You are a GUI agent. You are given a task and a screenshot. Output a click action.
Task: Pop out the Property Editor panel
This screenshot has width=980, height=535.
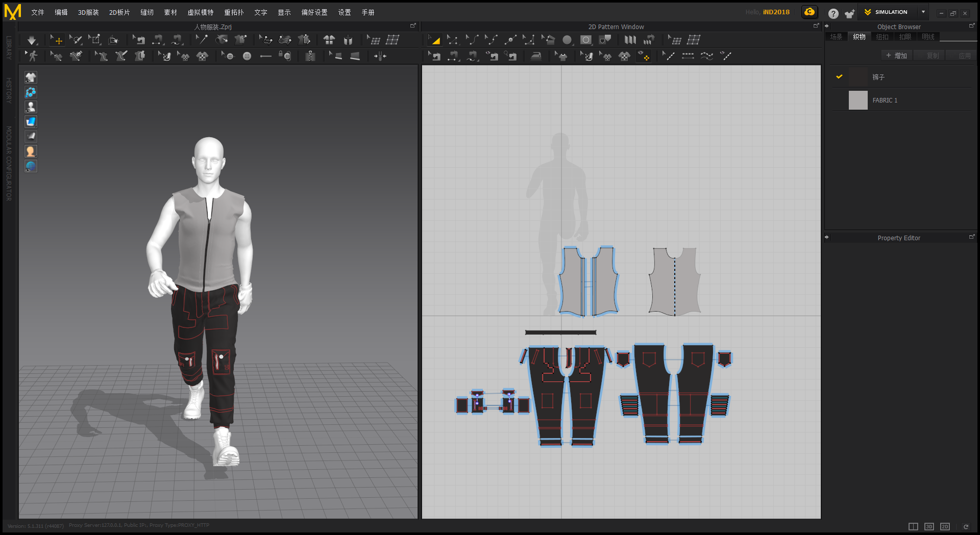click(x=972, y=237)
